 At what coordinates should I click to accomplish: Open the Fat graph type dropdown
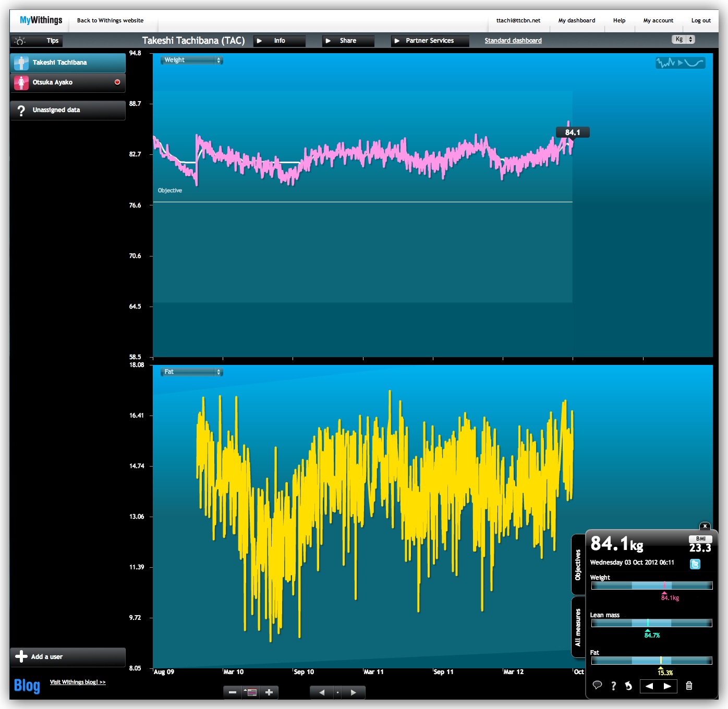pyautogui.click(x=191, y=372)
